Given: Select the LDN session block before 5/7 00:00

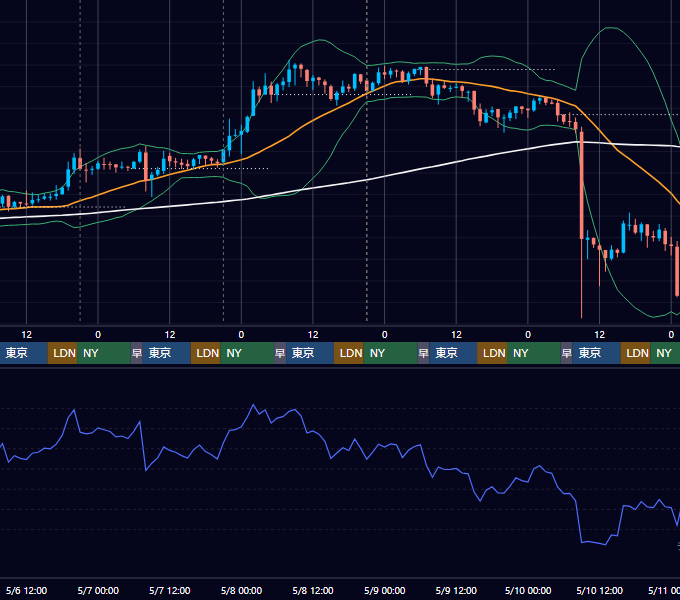Looking at the screenshot, I should [62, 353].
